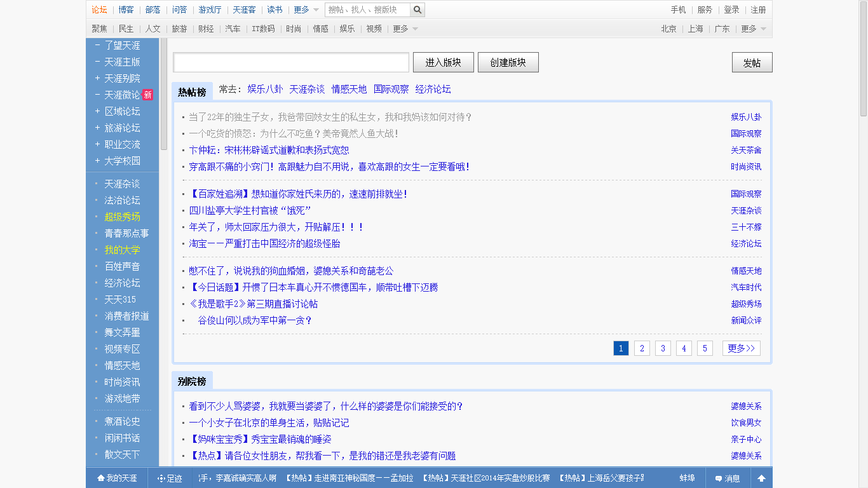Open 我的天涯 home icon in bottom bar
868x488 pixels.
101,478
